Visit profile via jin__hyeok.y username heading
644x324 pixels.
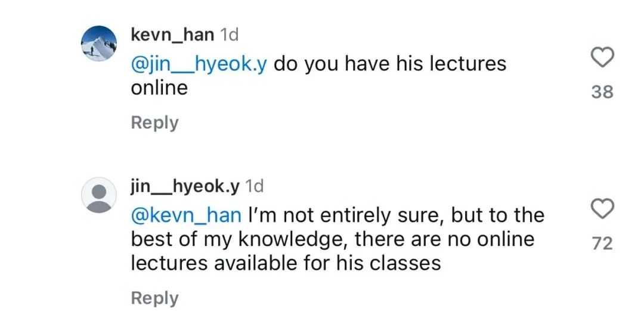tap(185, 186)
